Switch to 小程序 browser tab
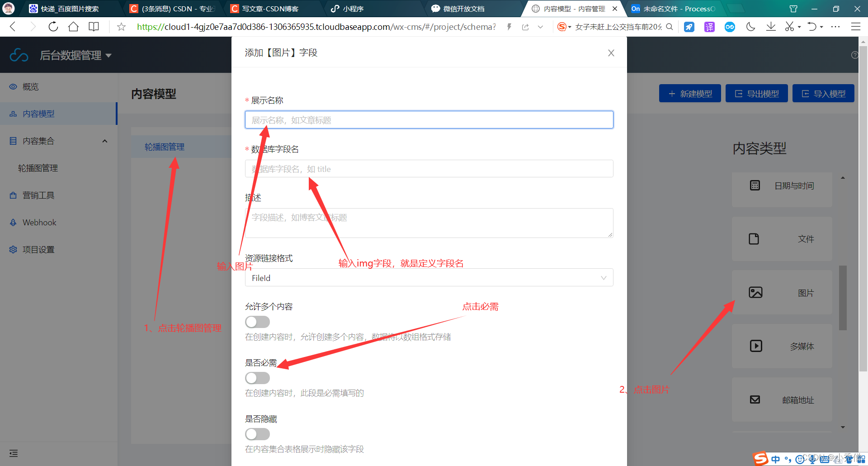The image size is (868, 466). (x=353, y=9)
